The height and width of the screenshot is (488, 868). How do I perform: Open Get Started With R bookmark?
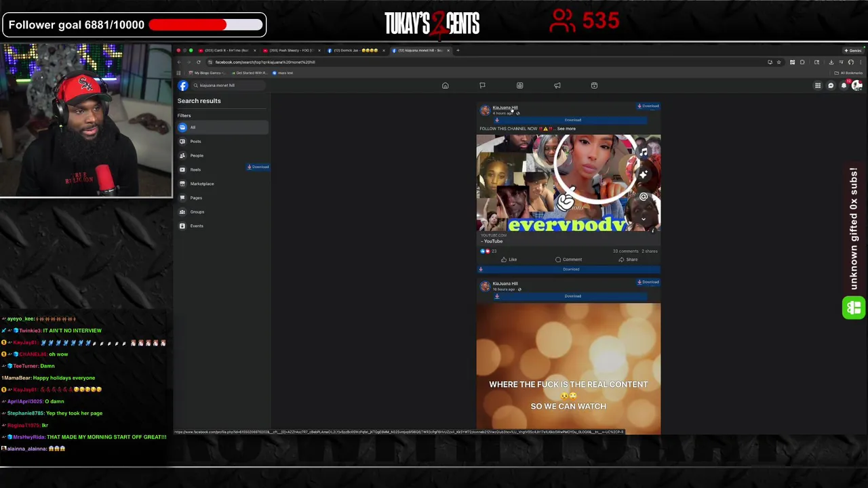click(250, 73)
